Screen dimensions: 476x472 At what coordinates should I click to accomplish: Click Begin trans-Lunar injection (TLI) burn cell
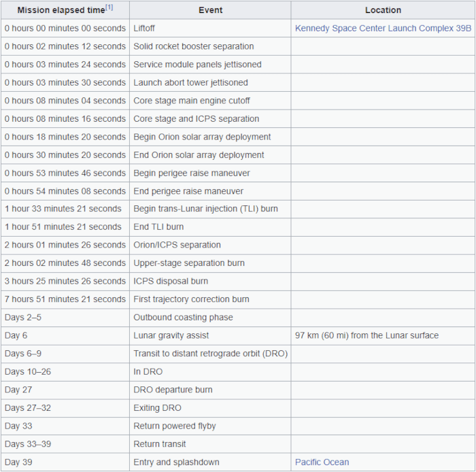pyautogui.click(x=205, y=209)
